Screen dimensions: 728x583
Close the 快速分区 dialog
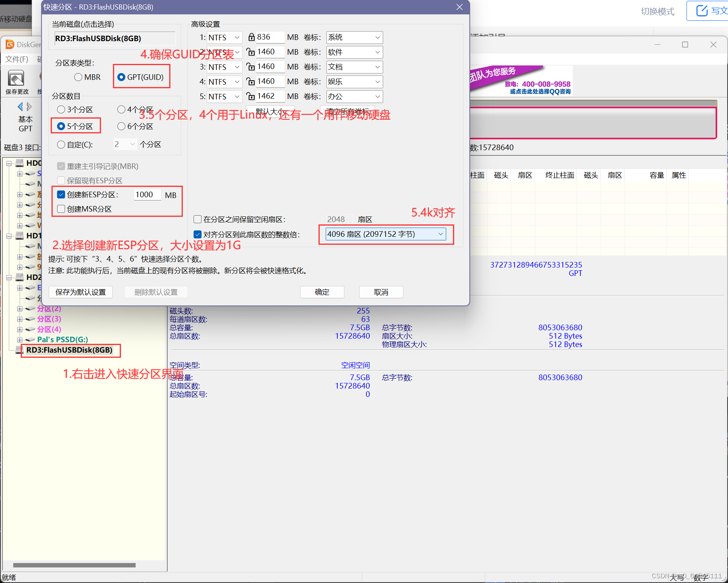tap(459, 7)
